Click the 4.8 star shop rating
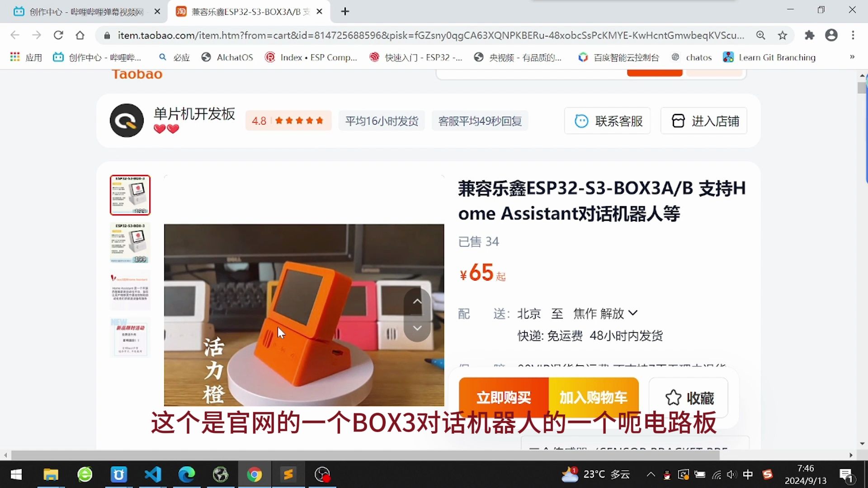The height and width of the screenshot is (488, 868). click(288, 121)
